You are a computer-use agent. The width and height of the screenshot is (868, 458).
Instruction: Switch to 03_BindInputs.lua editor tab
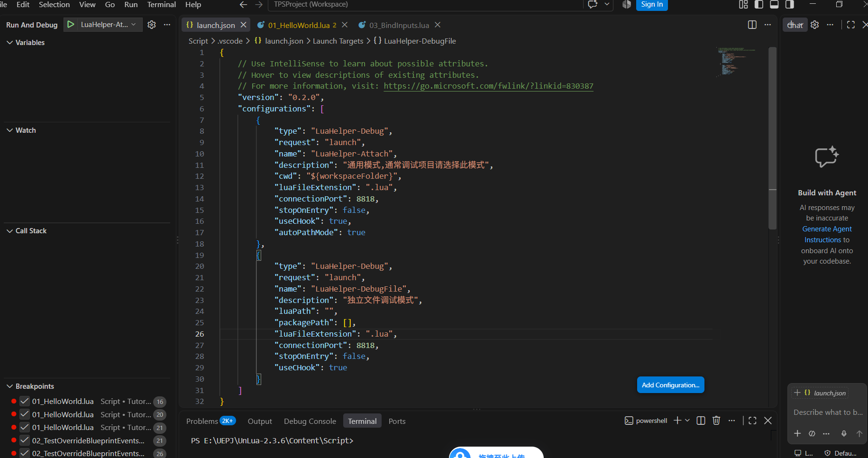399,25
